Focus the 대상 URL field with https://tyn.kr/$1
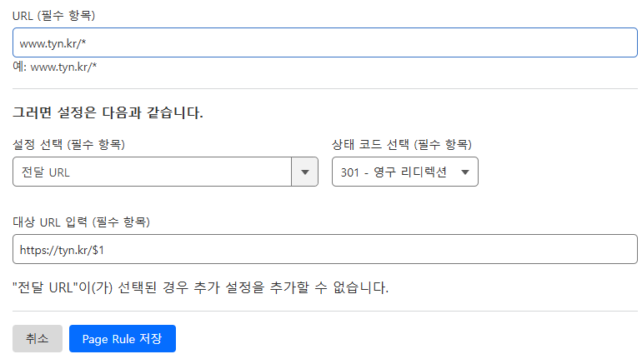The width and height of the screenshot is (642, 364). [x=325, y=249]
